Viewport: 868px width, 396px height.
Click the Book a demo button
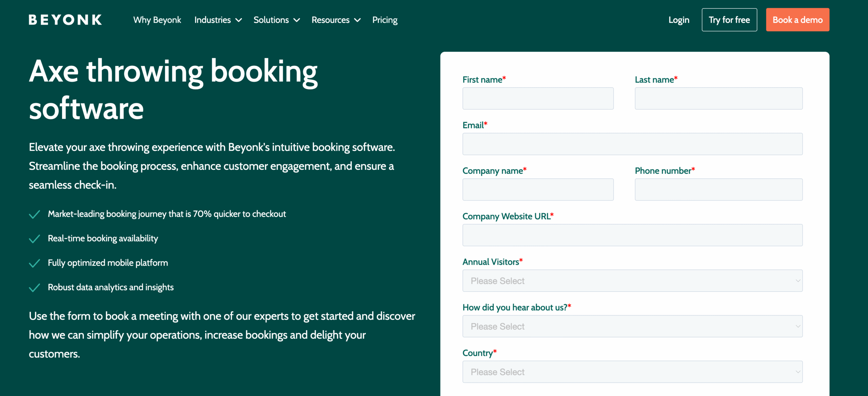coord(797,19)
